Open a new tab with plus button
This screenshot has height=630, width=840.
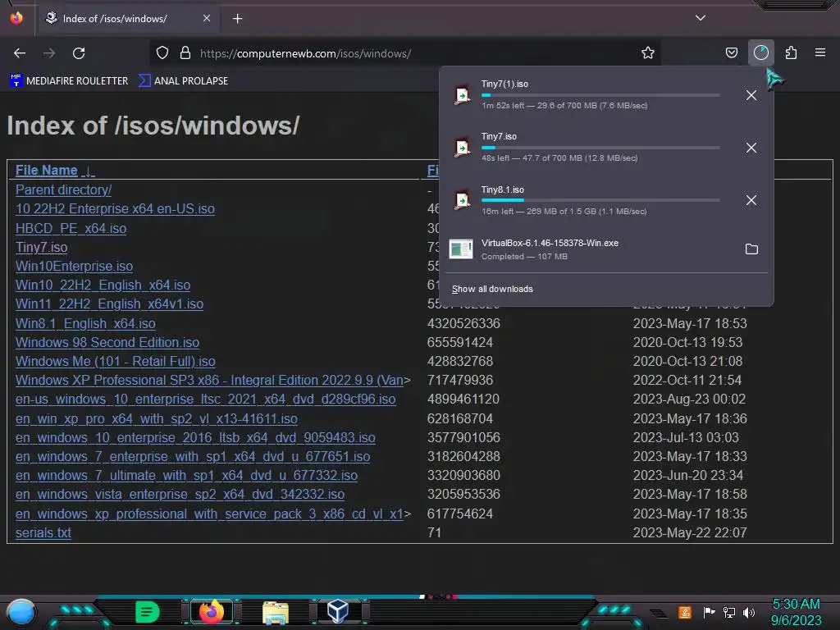(x=237, y=19)
